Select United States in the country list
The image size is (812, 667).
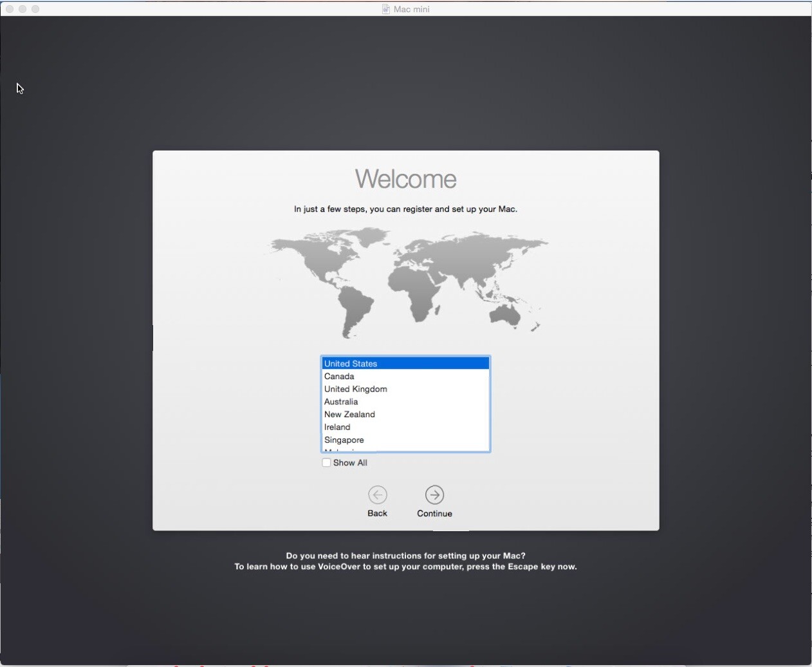click(405, 363)
